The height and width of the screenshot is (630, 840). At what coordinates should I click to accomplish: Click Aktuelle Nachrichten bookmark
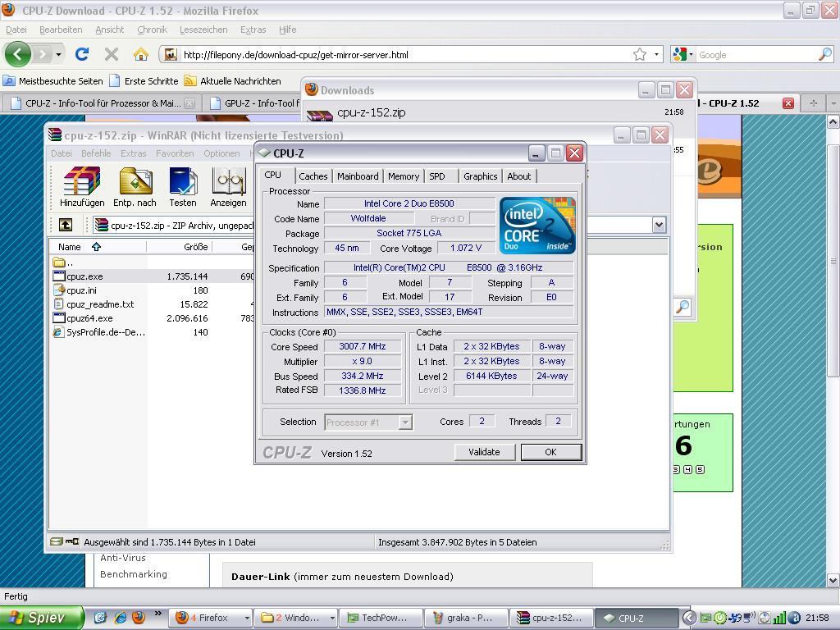click(x=232, y=81)
